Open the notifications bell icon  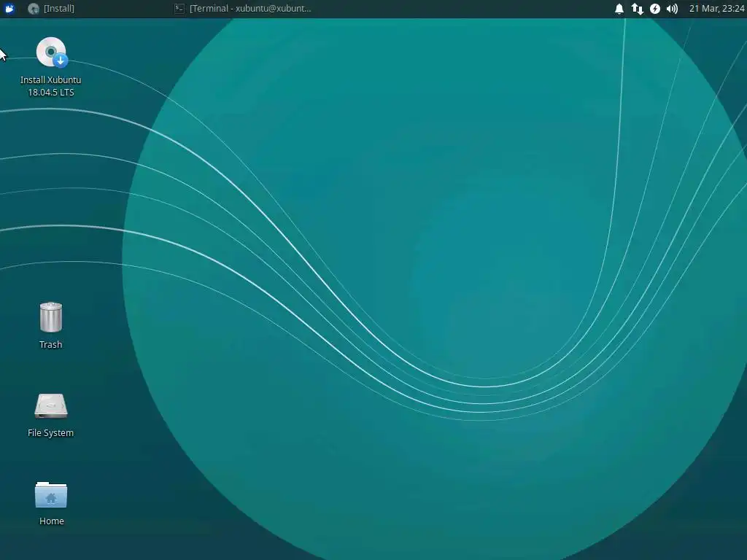(x=619, y=9)
